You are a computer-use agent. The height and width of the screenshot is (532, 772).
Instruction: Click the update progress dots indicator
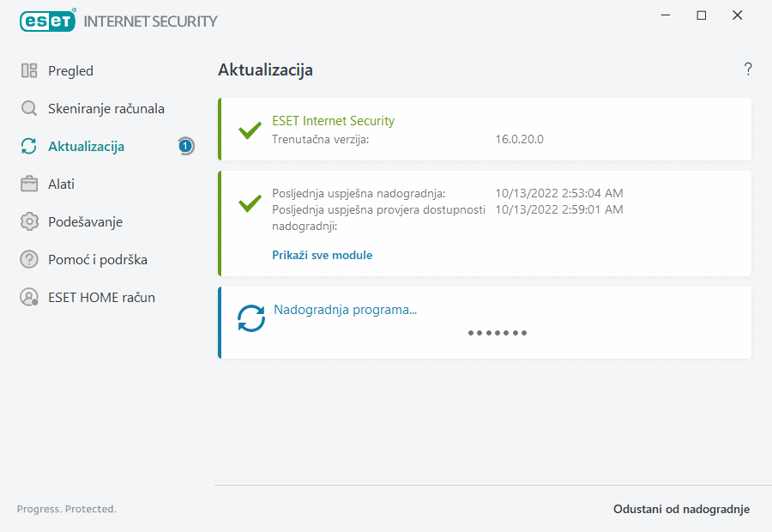(x=498, y=333)
